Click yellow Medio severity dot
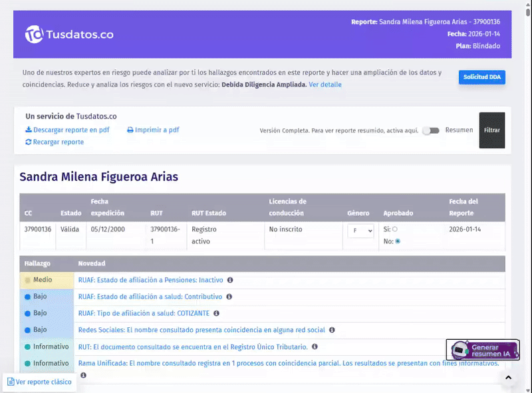The width and height of the screenshot is (532, 393). 28,281
